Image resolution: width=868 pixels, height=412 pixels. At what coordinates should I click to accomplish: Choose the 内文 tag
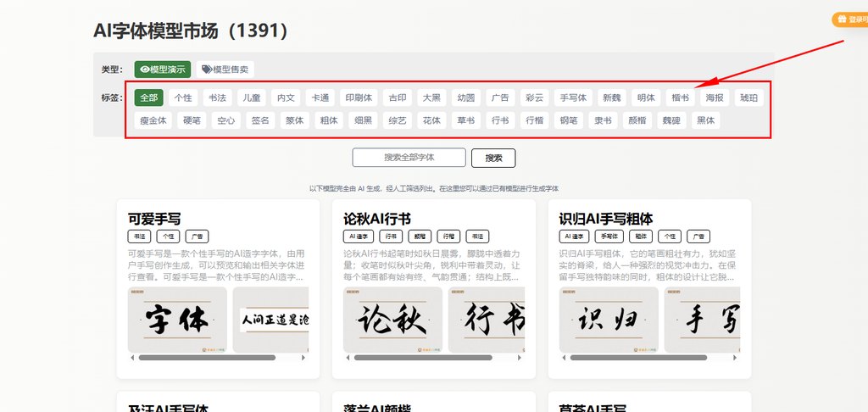[x=287, y=98]
